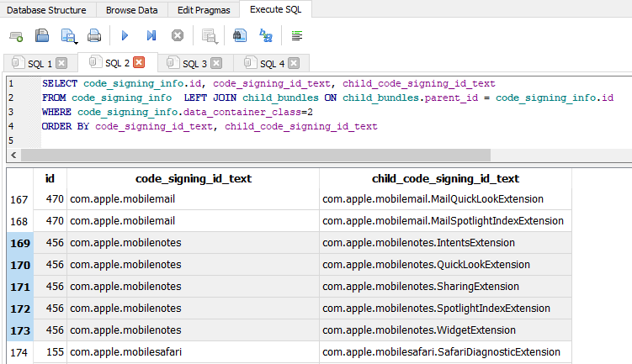Place cursor in SELECT line of editor
Screen dimensions: 632x364
[x=268, y=84]
